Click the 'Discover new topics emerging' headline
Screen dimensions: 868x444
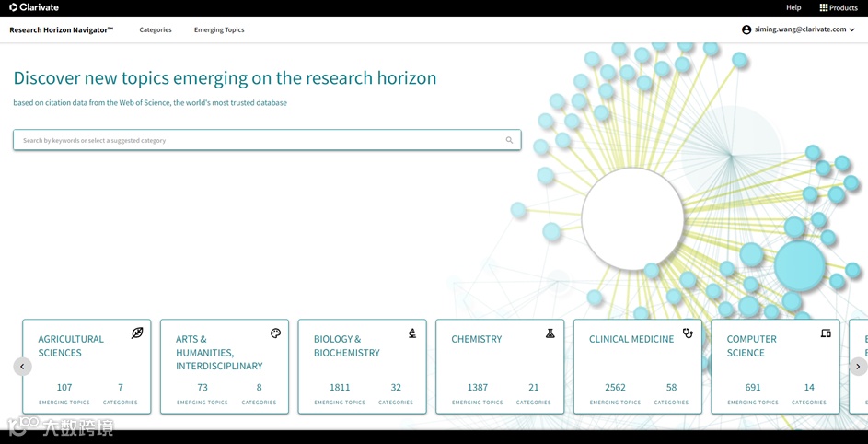(225, 78)
